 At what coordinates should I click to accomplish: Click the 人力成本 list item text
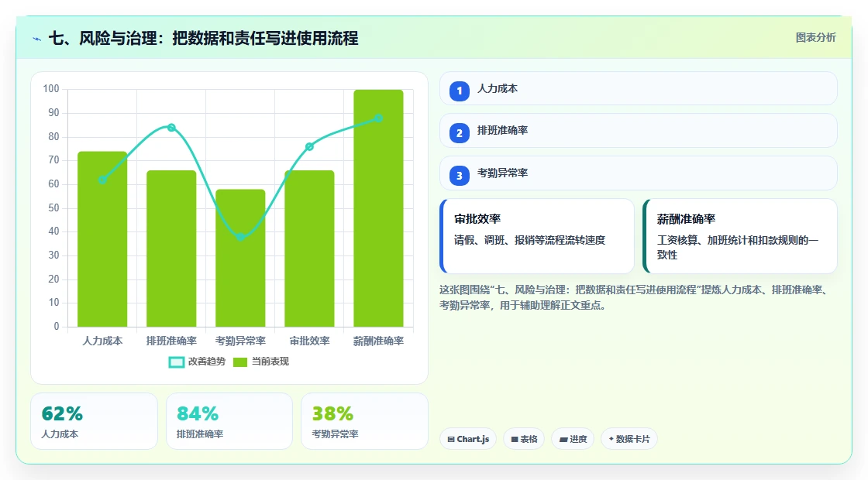[498, 88]
